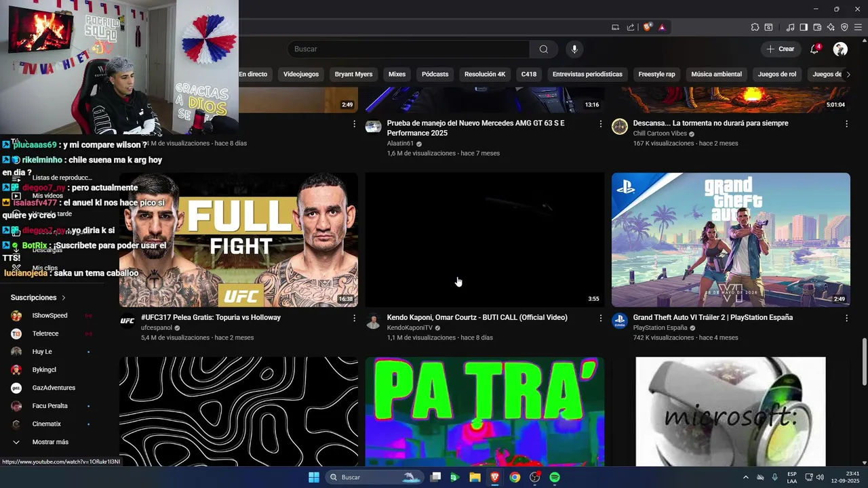Select the Freestyle rap chip

[656, 74]
